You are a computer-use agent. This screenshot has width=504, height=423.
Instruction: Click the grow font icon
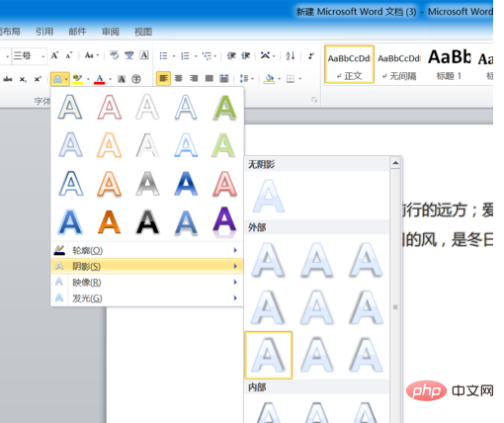pyautogui.click(x=54, y=55)
